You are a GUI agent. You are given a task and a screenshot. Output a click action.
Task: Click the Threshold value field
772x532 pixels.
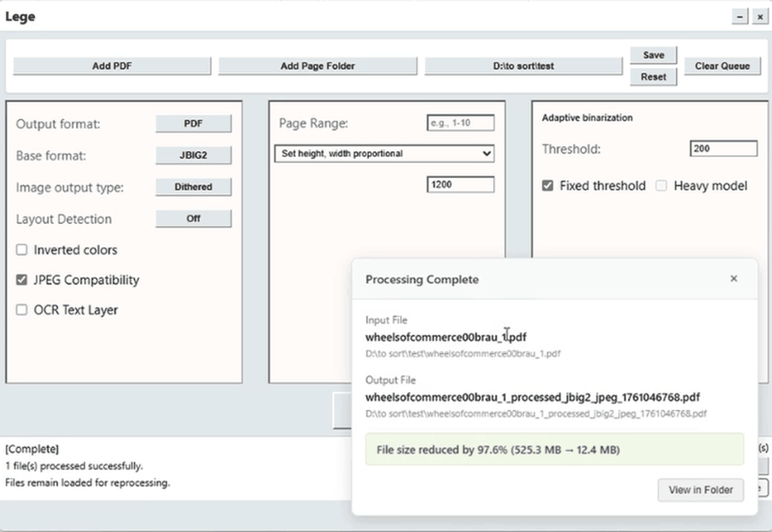[724, 148]
